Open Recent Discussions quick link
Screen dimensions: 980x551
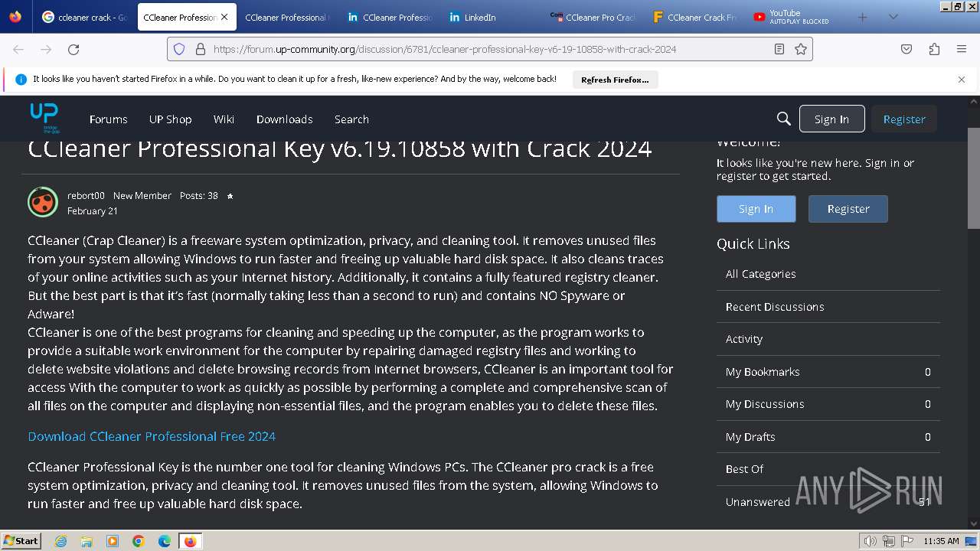[828, 306]
